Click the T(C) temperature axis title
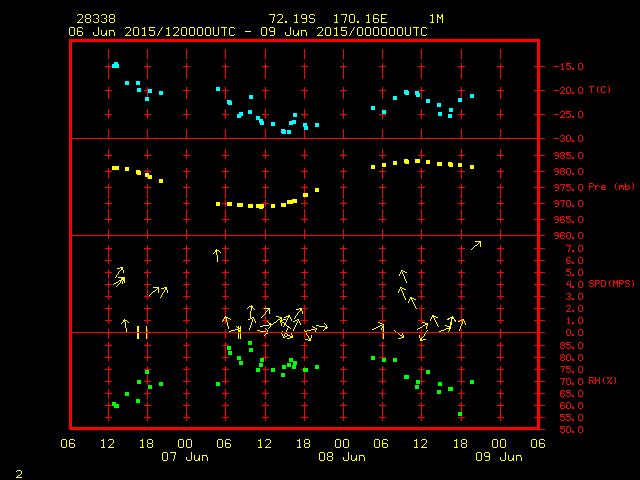This screenshot has height=480, width=640. click(x=600, y=90)
